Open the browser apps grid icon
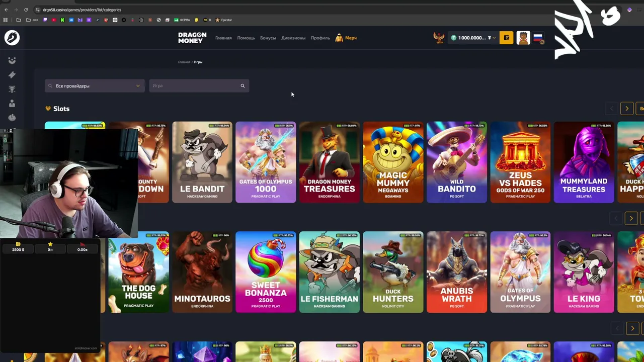Screen dimensions: 644x362 pyautogui.click(x=6, y=20)
